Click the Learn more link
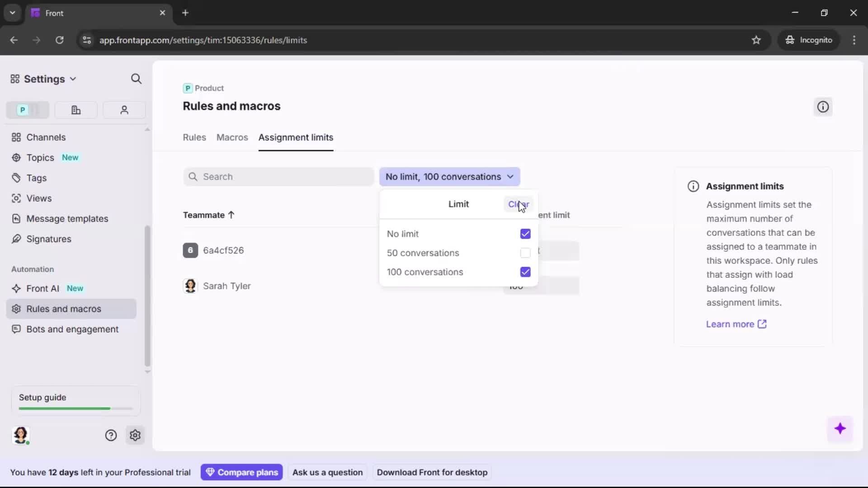This screenshot has width=868, height=488. tap(731, 324)
